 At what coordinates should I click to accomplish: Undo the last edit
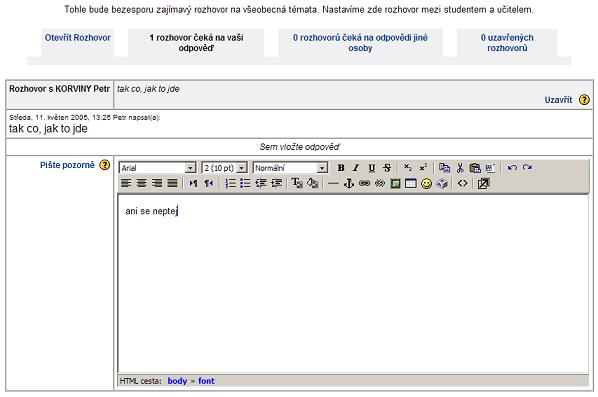[512, 168]
